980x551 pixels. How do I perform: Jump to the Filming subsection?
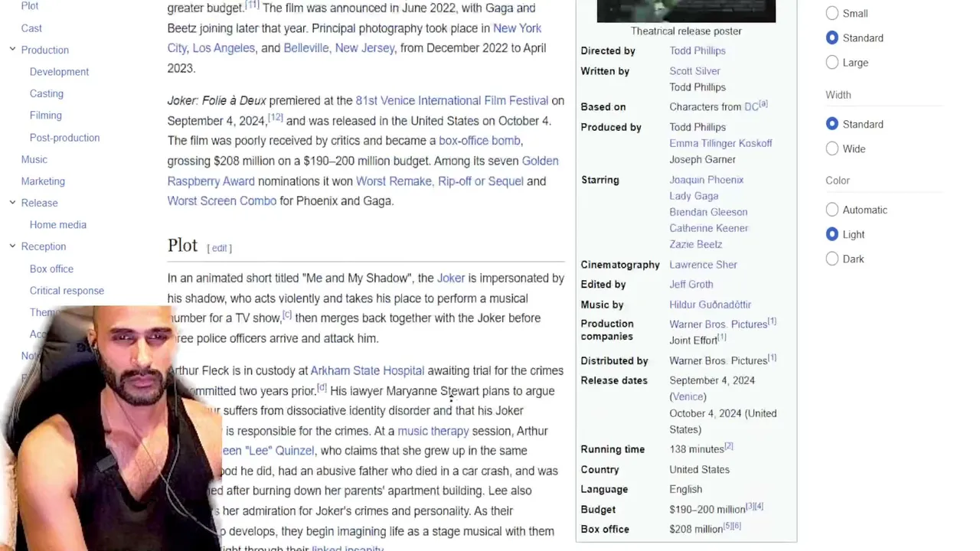pyautogui.click(x=46, y=116)
